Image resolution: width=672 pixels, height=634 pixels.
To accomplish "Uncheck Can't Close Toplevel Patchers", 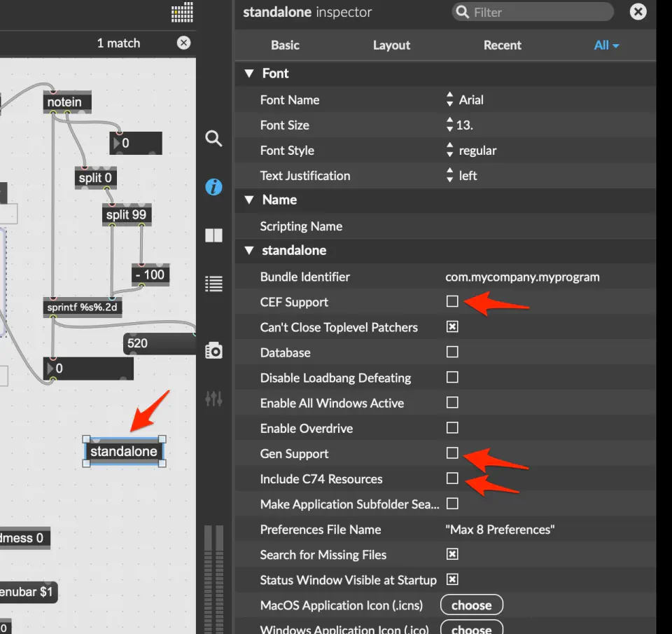I will pos(452,326).
